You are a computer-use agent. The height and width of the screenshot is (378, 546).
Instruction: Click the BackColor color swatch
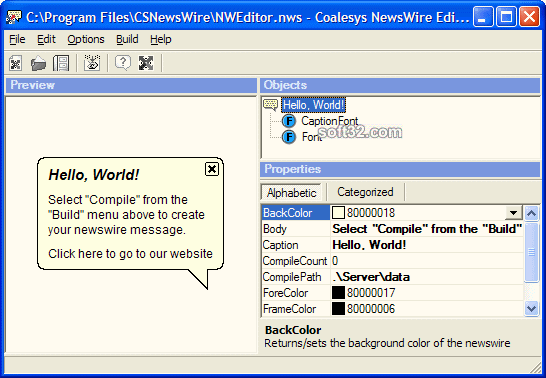(x=338, y=213)
